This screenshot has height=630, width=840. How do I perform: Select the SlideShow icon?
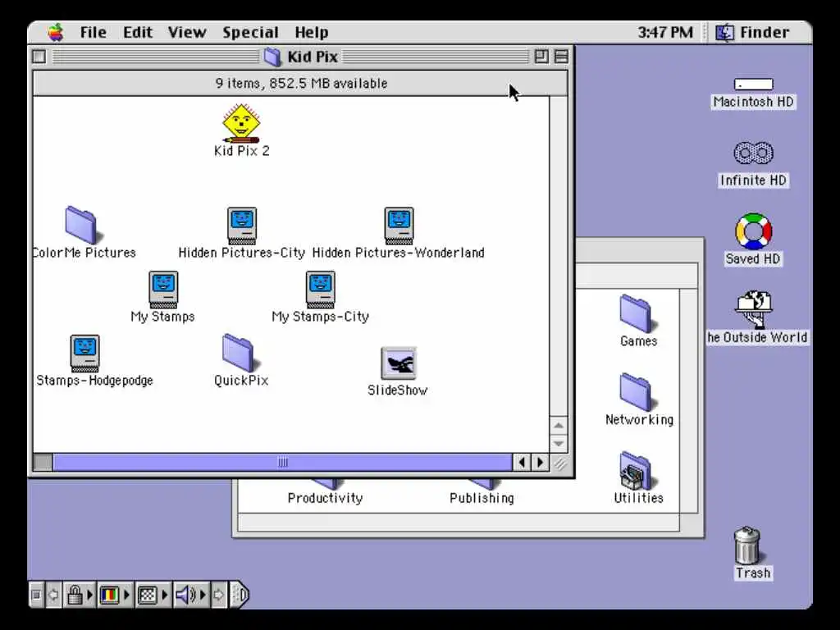click(398, 363)
